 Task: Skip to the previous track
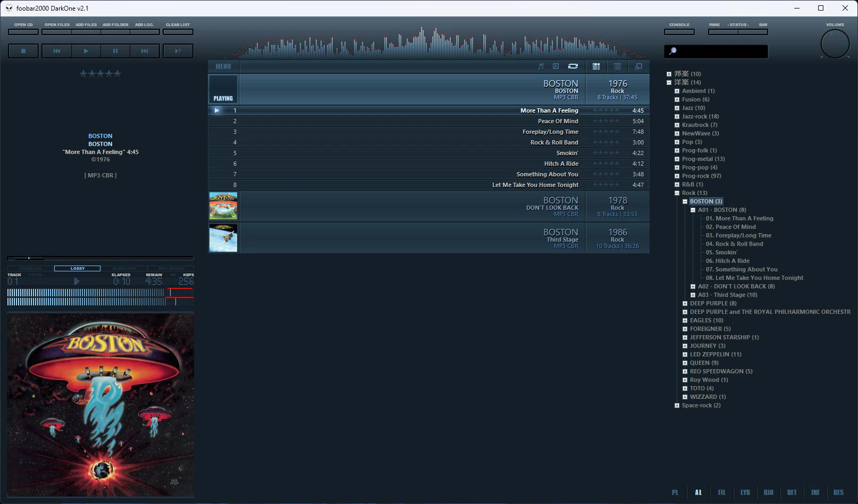click(x=57, y=51)
